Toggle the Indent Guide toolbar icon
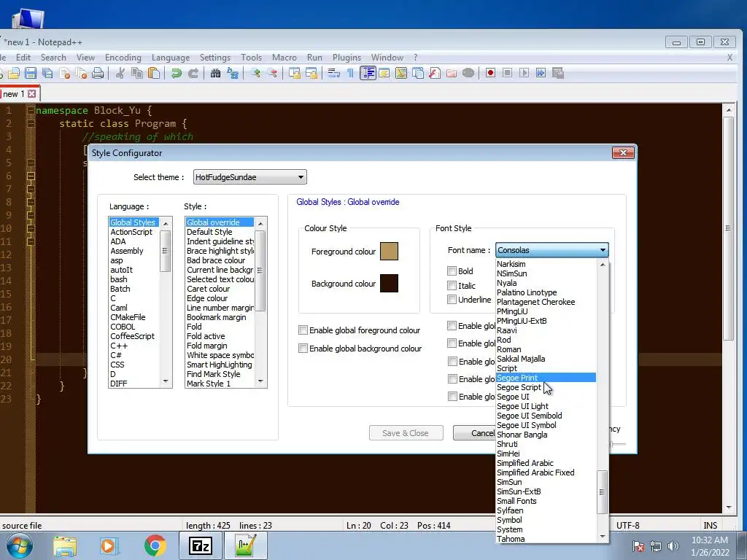The width and height of the screenshot is (747, 560). (368, 73)
